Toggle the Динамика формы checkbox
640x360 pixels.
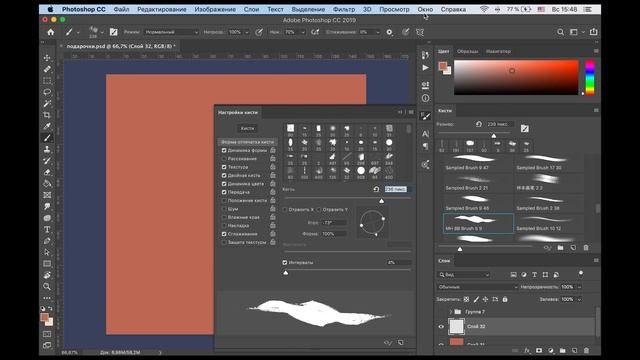pyautogui.click(x=224, y=150)
